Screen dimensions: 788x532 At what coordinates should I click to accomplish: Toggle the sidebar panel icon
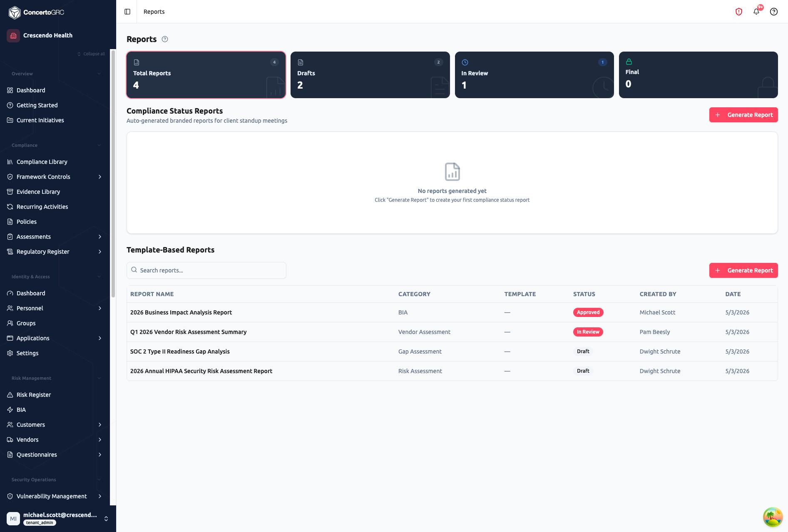[x=127, y=12]
